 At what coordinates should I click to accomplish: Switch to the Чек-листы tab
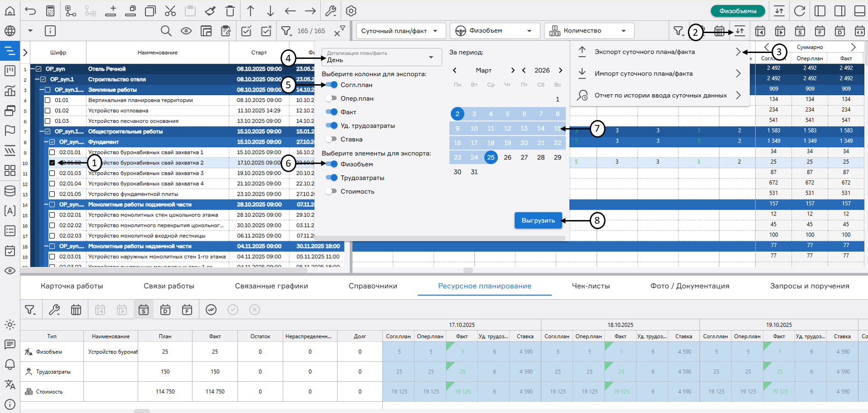tap(591, 286)
